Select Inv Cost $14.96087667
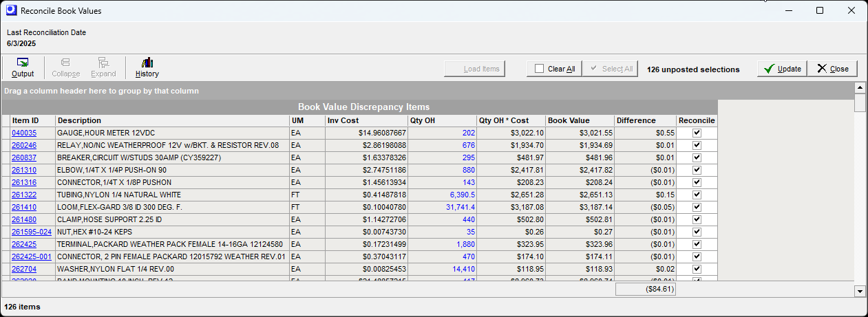 [383, 133]
